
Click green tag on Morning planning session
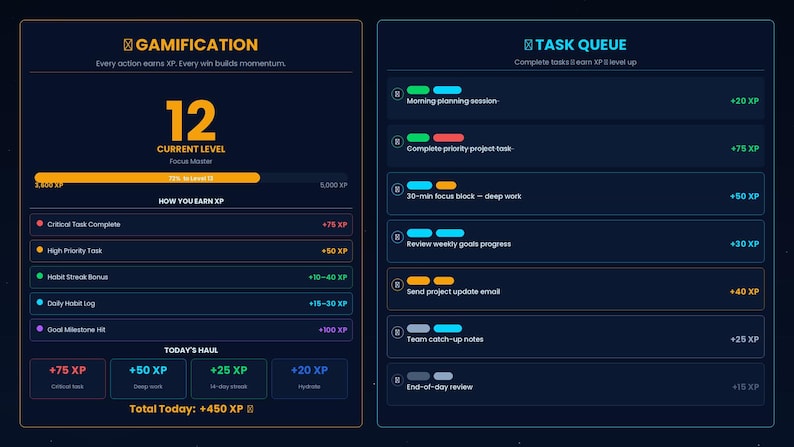418,90
